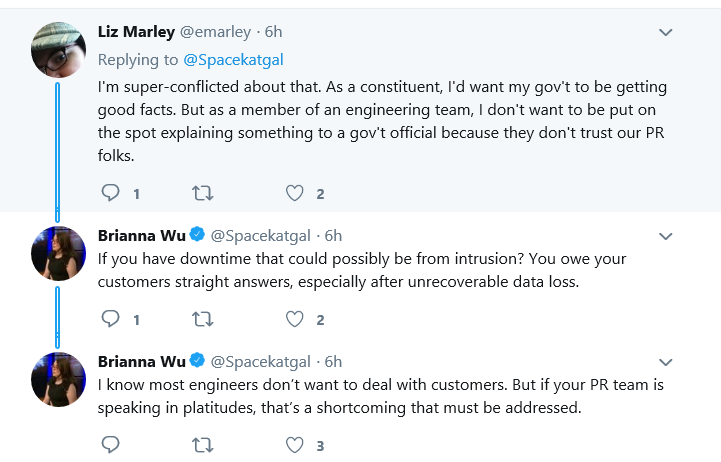Open more options on the platitudes tweet
The image size is (721, 462).
coord(665,362)
